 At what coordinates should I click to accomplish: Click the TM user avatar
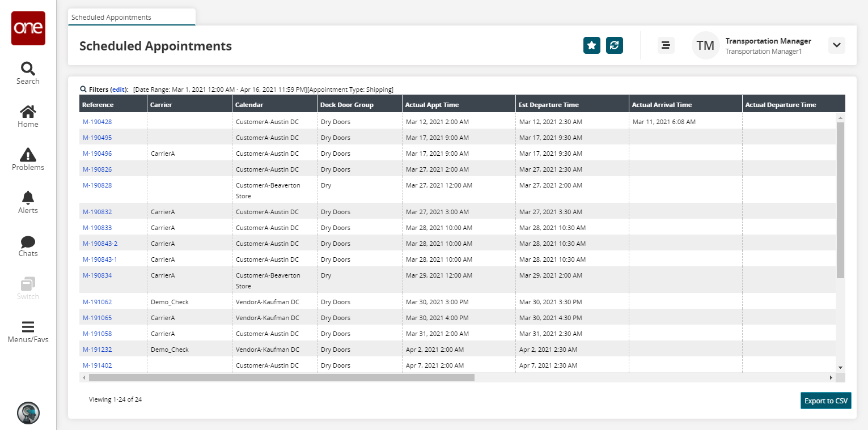tap(705, 45)
